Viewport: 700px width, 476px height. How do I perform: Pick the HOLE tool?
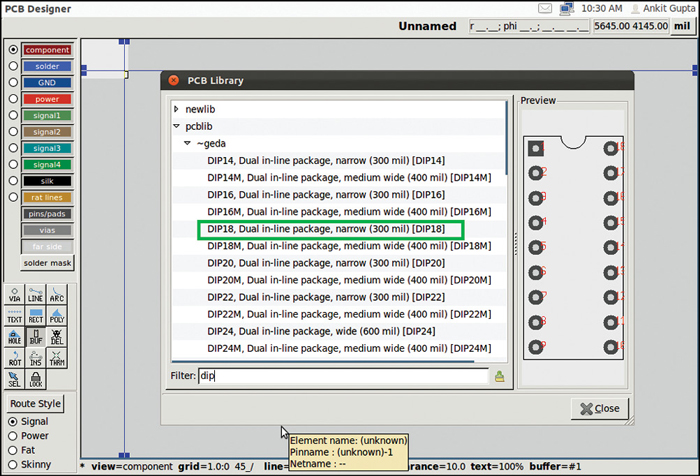point(15,338)
